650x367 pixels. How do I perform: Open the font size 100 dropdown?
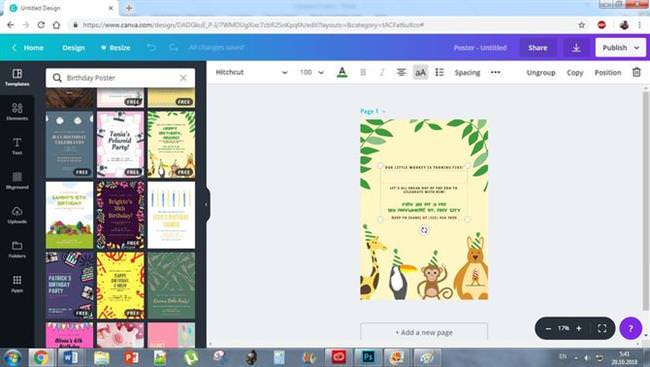[x=312, y=72]
